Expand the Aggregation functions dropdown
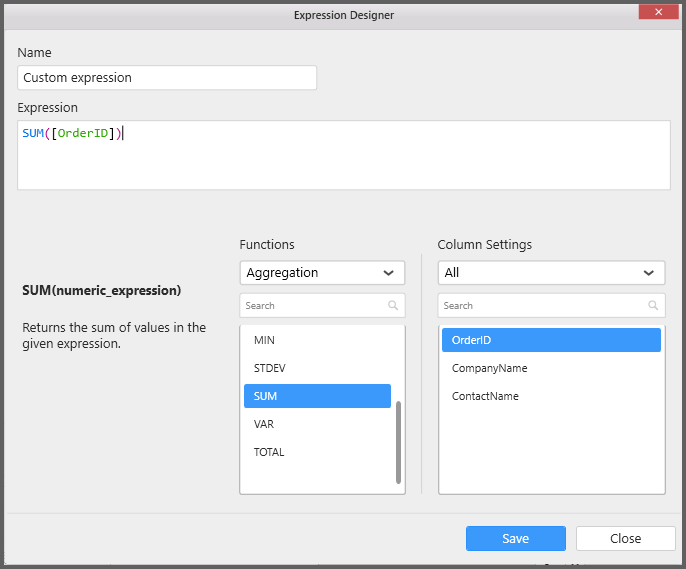The height and width of the screenshot is (569, 686). point(322,273)
